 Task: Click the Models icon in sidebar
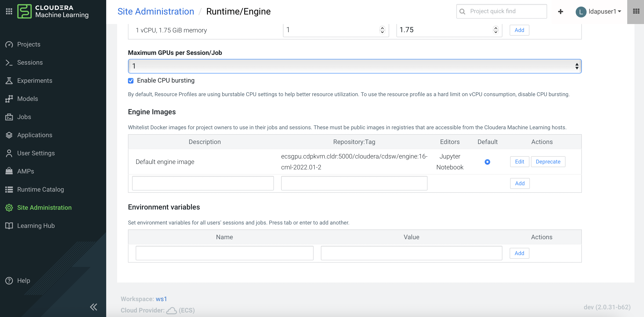(9, 99)
